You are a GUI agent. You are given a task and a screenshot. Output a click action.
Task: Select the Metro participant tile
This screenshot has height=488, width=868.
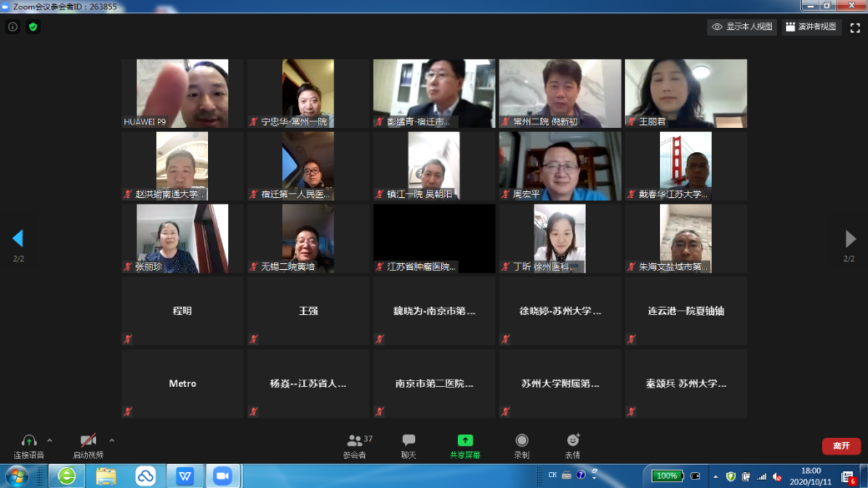(x=182, y=384)
